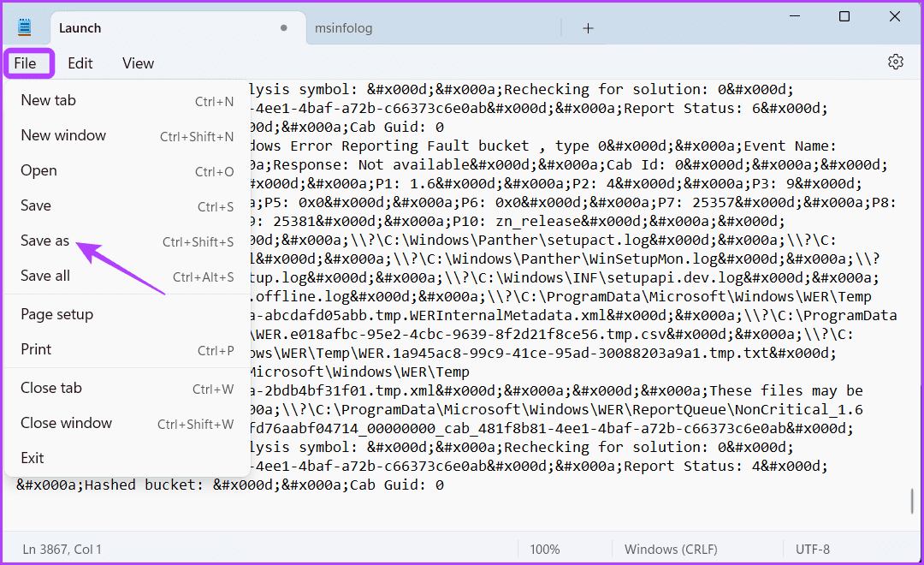Switch to the Launch tab
Screen dimensions: 924x565
point(177,27)
